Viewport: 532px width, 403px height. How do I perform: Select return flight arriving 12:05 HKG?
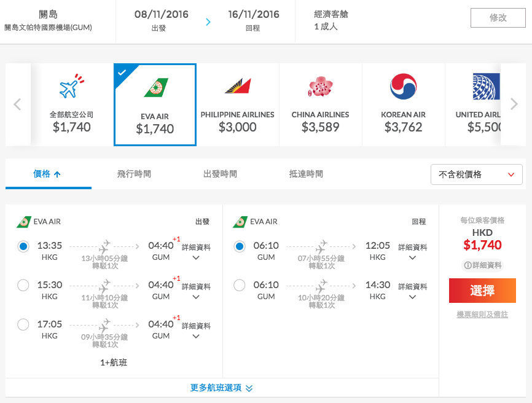[240, 246]
